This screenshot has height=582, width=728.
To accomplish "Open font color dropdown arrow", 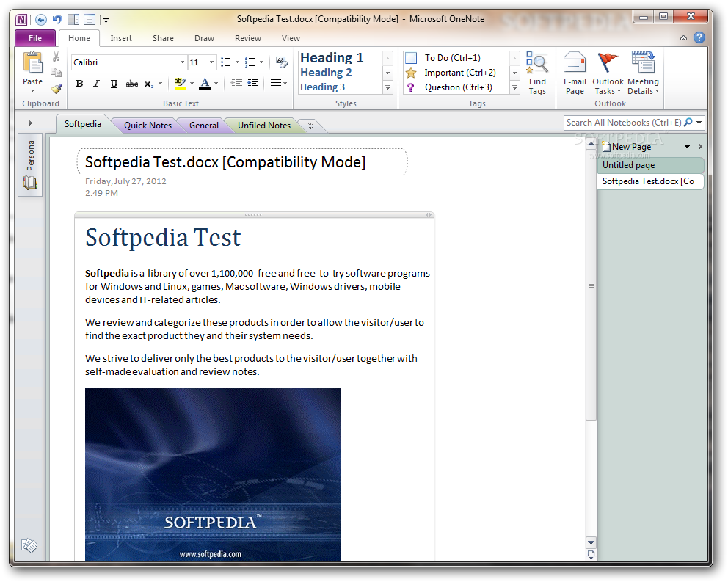I will (216, 84).
